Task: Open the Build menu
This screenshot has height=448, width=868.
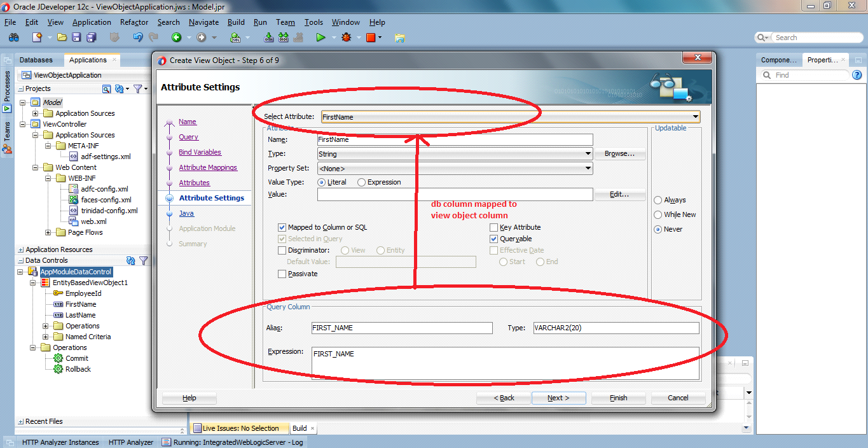Action: 236,22
